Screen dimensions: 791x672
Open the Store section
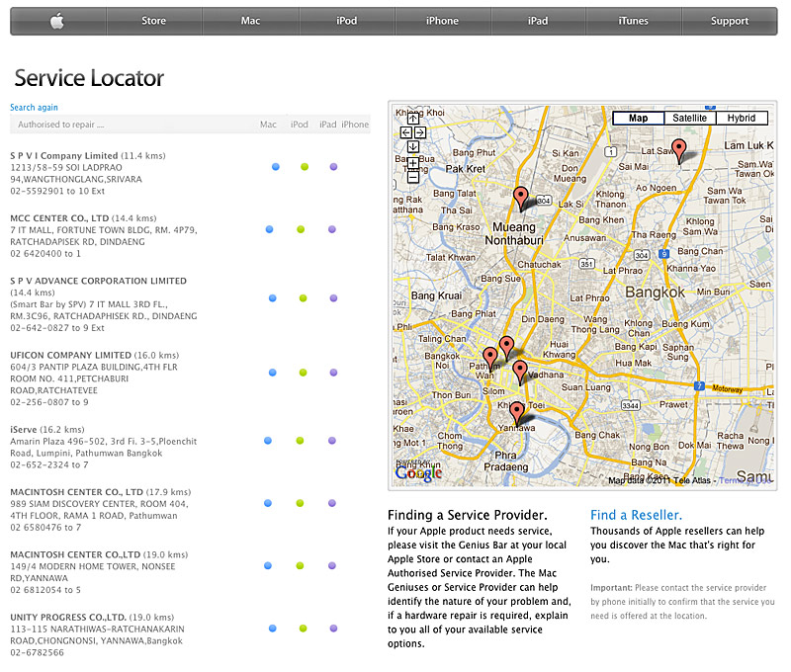click(x=154, y=21)
